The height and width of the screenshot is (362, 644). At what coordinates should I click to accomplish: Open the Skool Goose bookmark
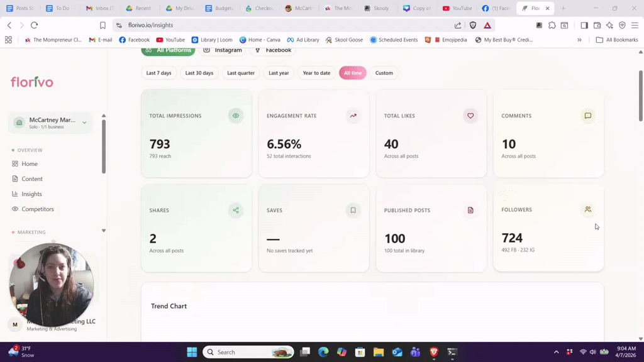pos(344,40)
